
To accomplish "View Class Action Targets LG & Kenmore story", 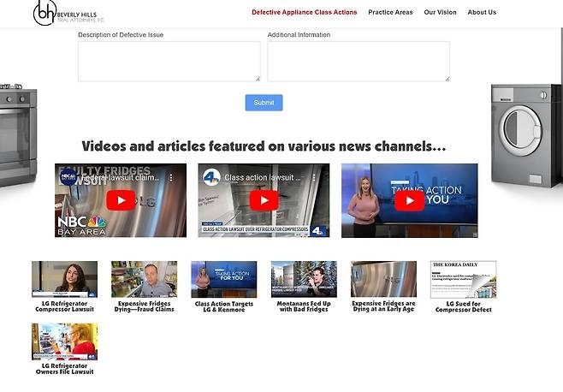I will (223, 280).
